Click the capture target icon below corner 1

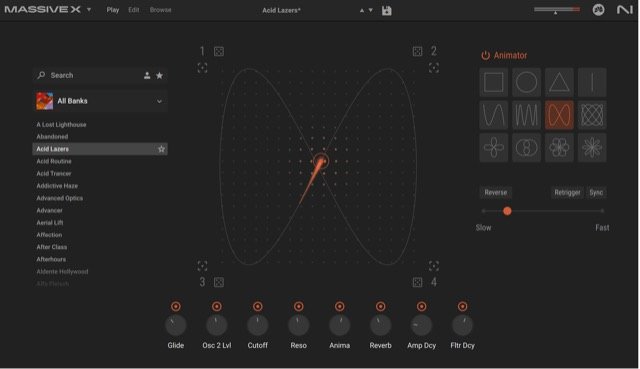(202, 68)
